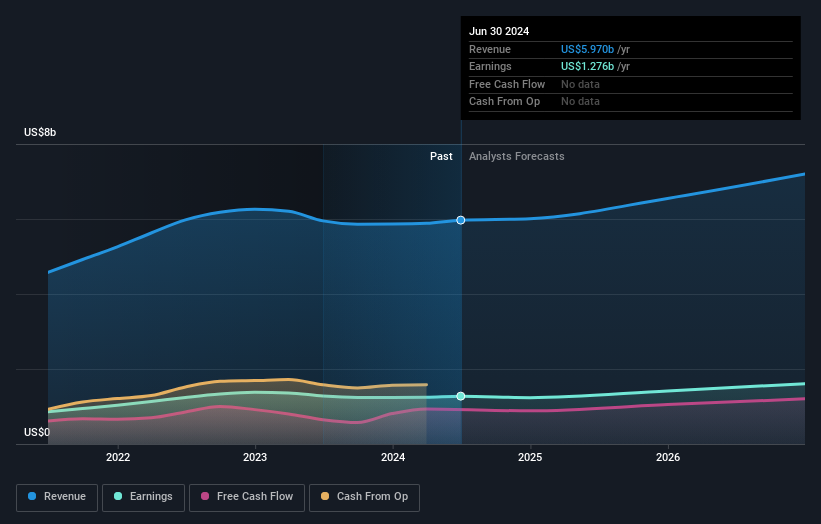821x524 pixels.
Task: Select the revenue data point marker at Jun 2024
Action: (461, 220)
